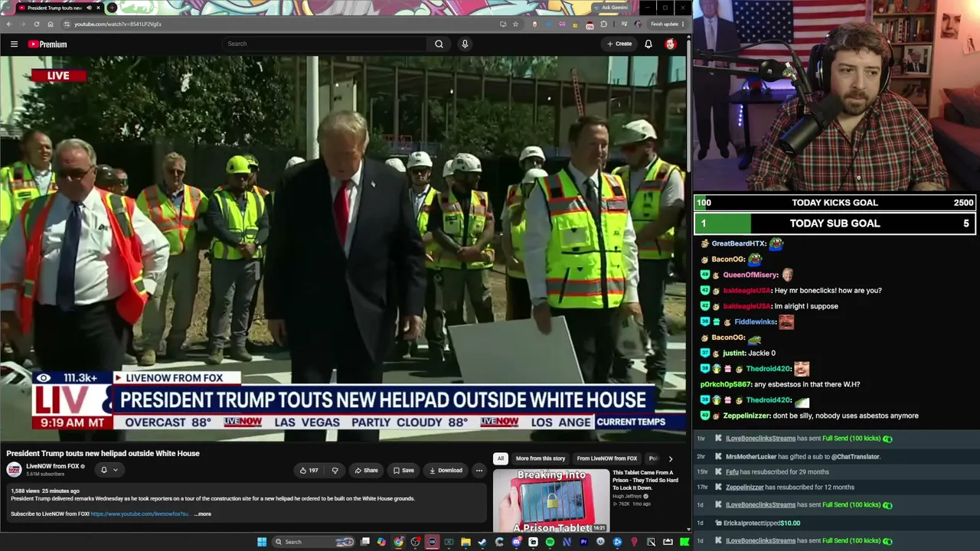Open Task View on the taskbar
Image resolution: width=980 pixels, height=551 pixels.
click(365, 542)
